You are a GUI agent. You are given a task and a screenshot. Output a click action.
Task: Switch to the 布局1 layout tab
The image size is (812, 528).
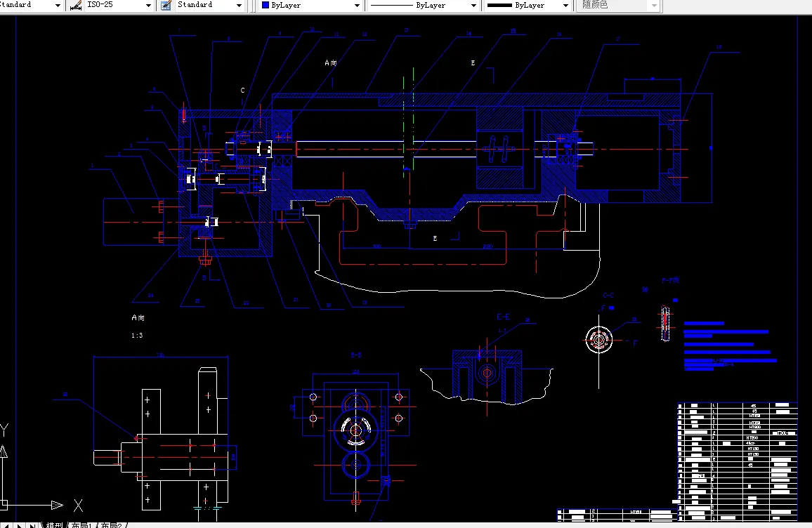tap(81, 525)
